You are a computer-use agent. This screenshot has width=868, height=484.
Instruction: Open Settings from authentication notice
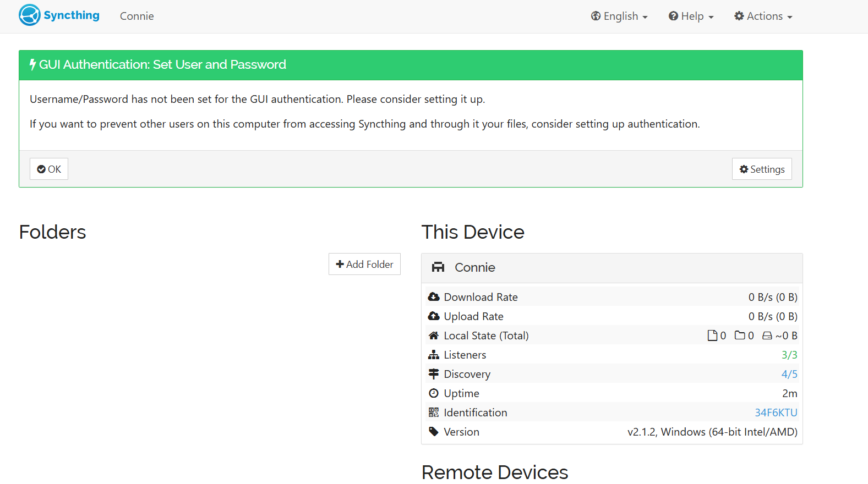tap(762, 169)
